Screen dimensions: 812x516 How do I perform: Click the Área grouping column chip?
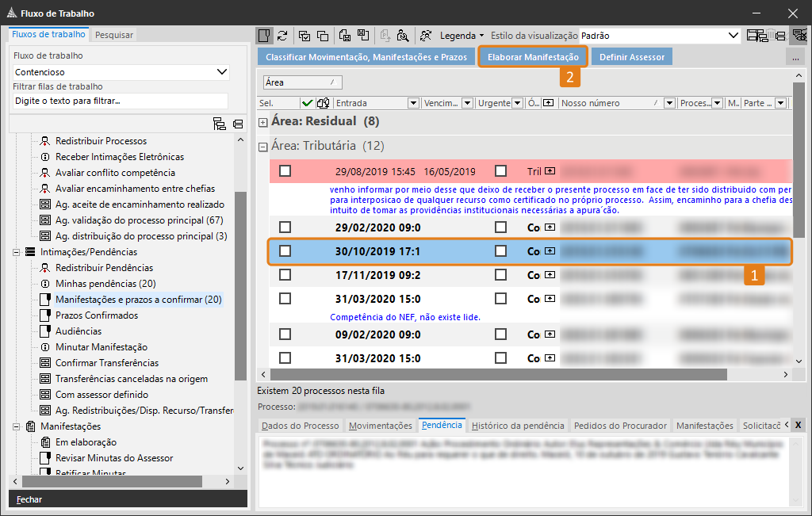point(302,82)
